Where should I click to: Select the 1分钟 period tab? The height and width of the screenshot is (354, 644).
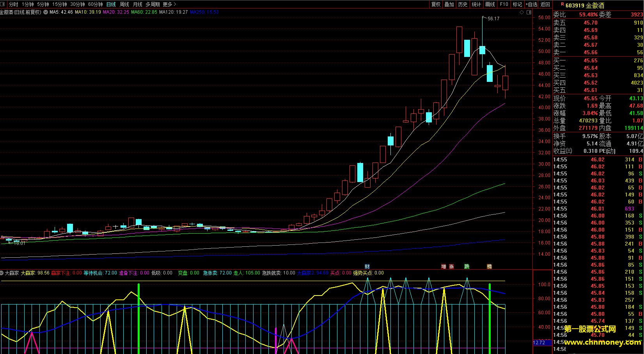coord(28,4)
